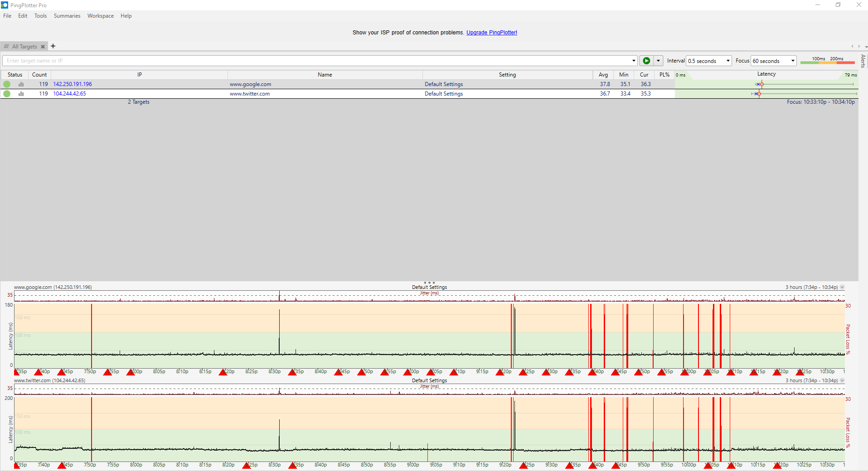This screenshot has height=471, width=868.
Task: Open the Workspace menu
Action: click(x=101, y=16)
